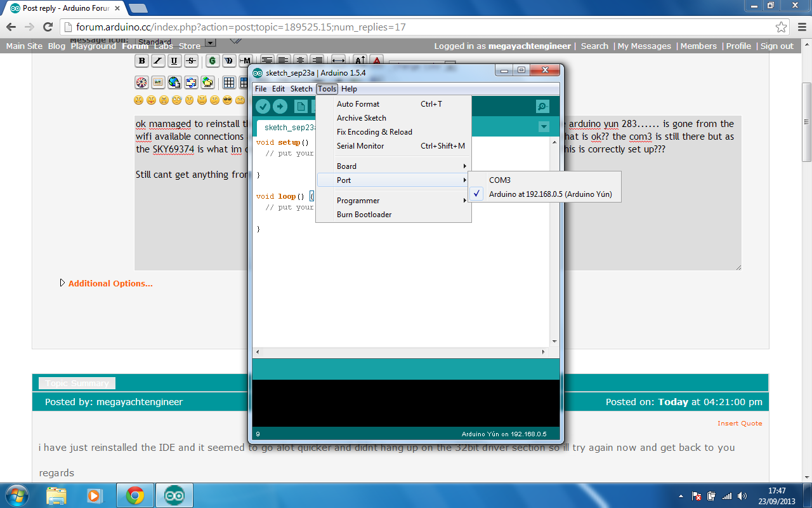Screen dimensions: 812x508
Task: Insert an image into the forum post
Action: tap(157, 83)
